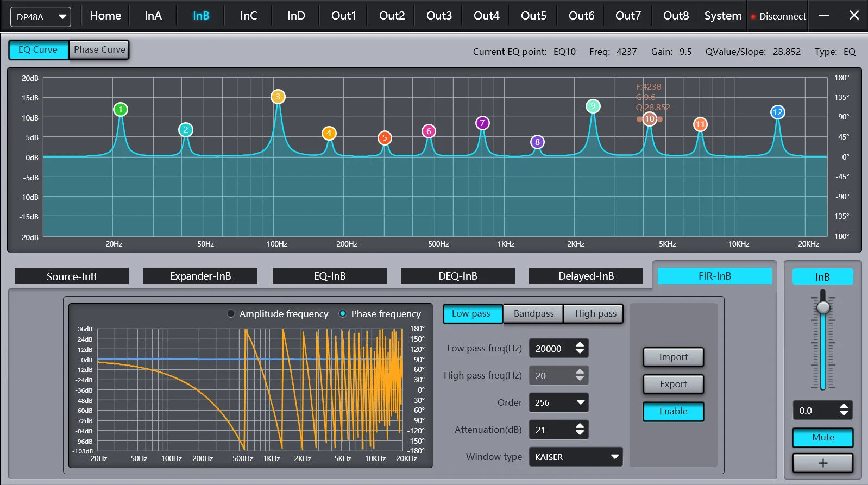Click EQ point 5 node marker
Screen dimensions: 868x485
coord(385,138)
